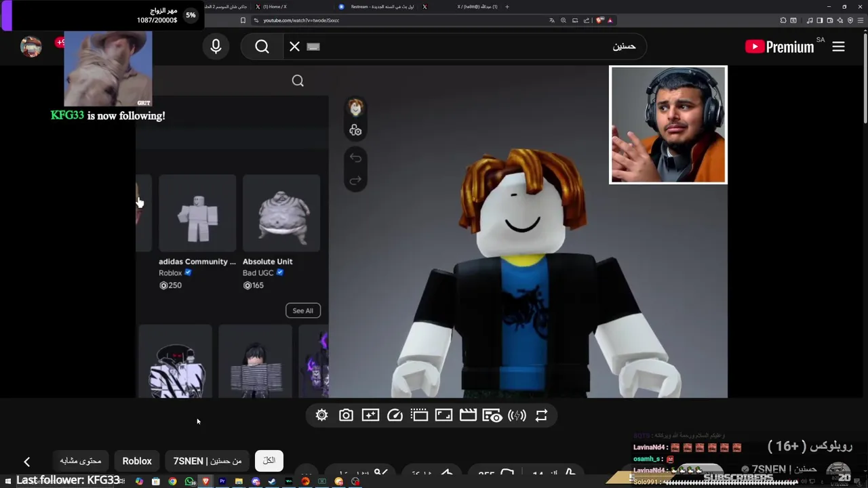
Task: Select the white striped character thumbnail
Action: [176, 361]
